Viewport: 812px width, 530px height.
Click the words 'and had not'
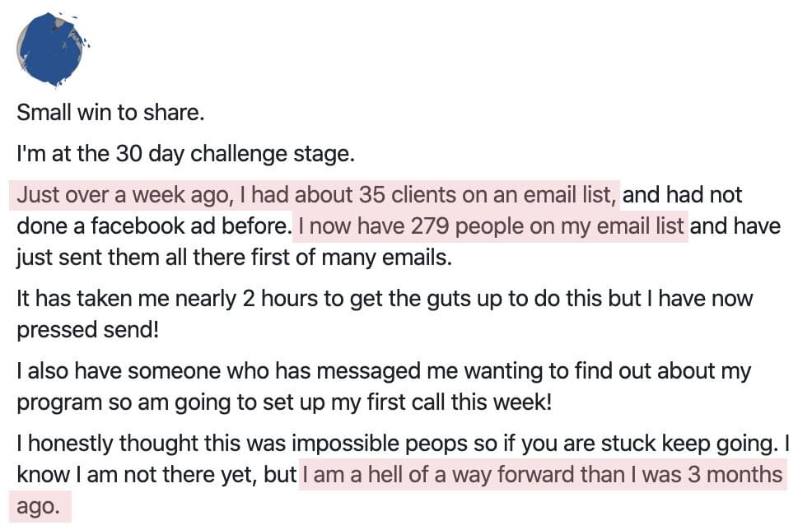(x=682, y=195)
